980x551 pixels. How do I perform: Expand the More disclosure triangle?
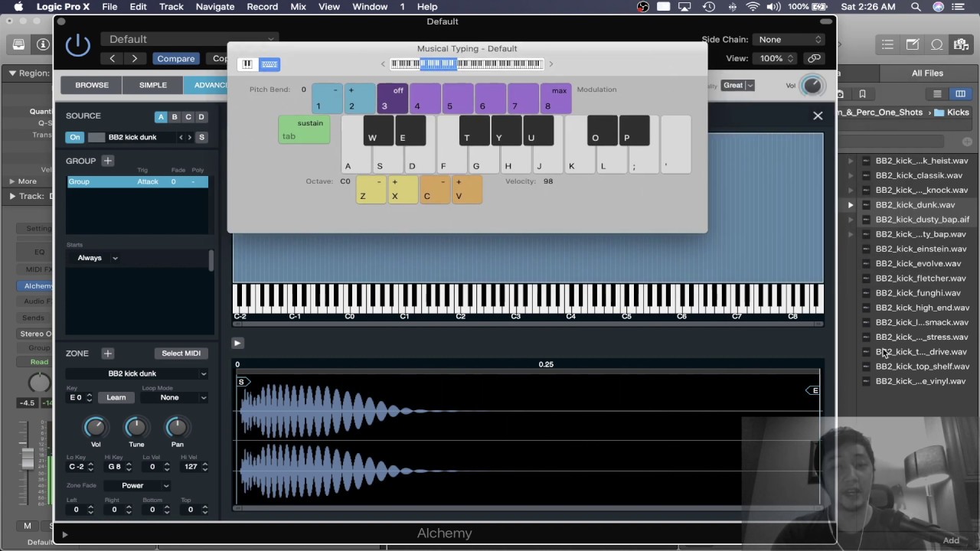point(11,181)
